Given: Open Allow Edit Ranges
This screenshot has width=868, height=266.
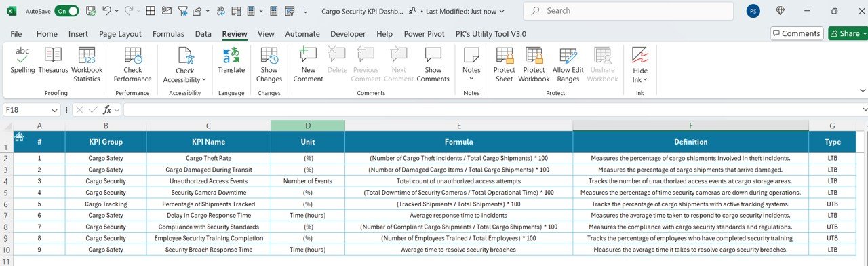Looking at the screenshot, I should click(x=568, y=64).
